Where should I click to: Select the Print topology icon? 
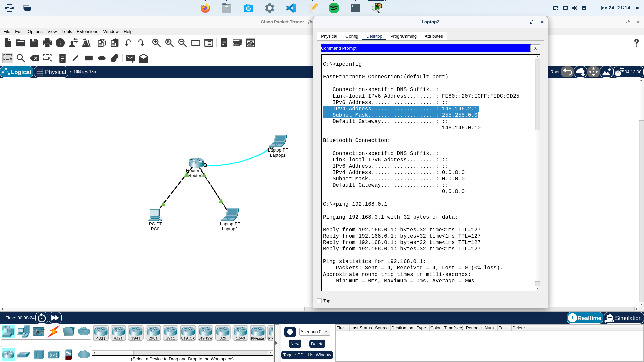tap(47, 43)
